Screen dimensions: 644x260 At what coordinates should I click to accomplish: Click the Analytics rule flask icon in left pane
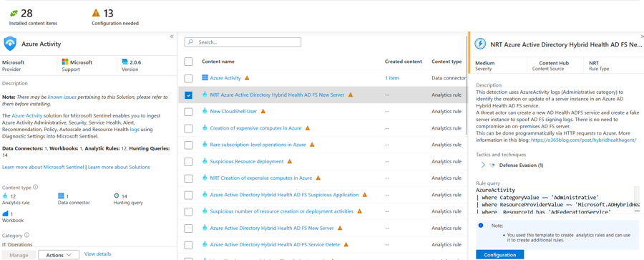(5, 196)
